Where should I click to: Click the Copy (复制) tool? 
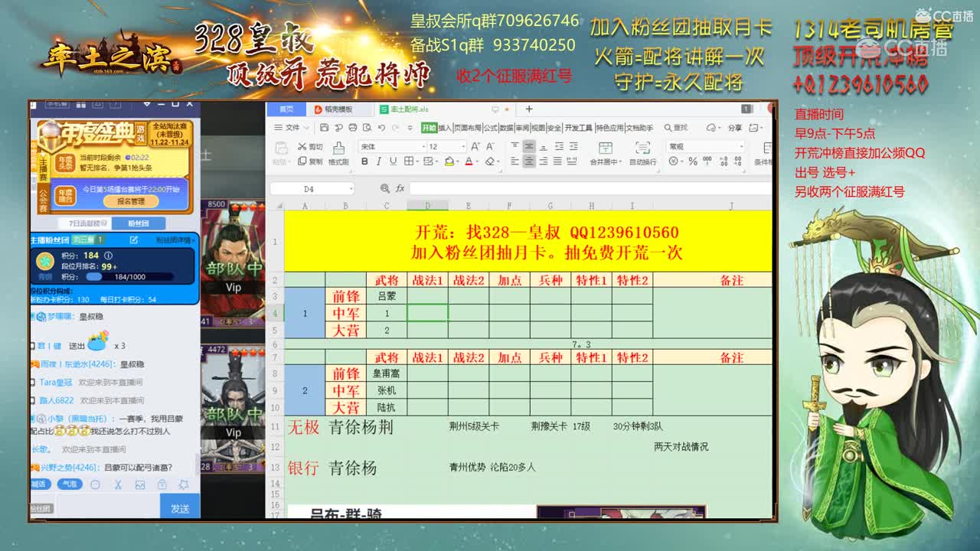310,161
